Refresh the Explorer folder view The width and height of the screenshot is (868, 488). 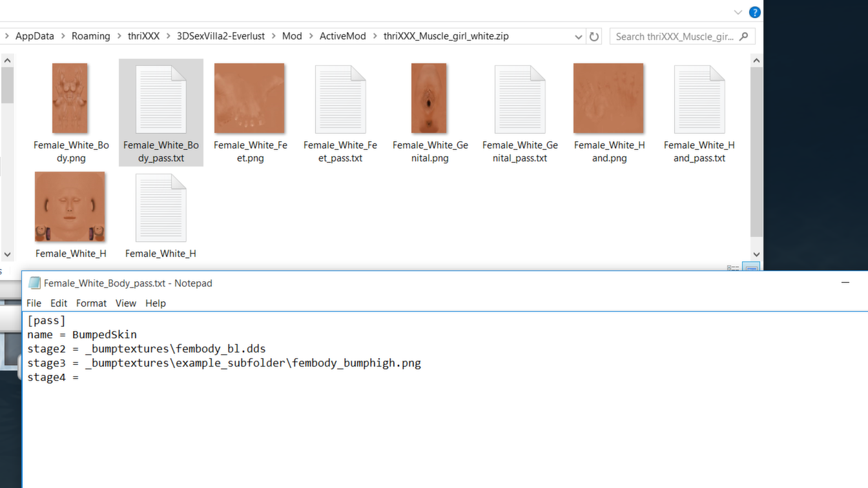coord(594,36)
